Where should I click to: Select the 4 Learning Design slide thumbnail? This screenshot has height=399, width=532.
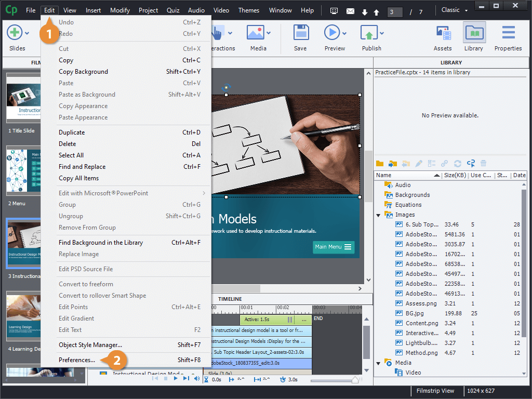pos(24,316)
